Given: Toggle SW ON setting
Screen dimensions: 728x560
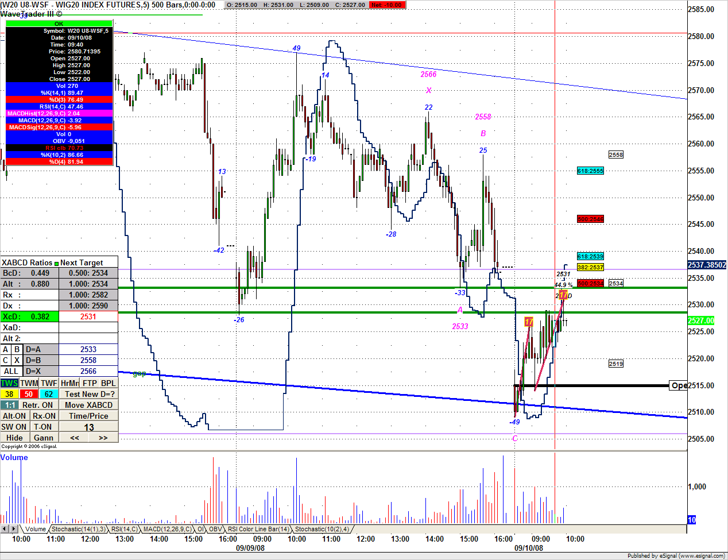Looking at the screenshot, I should point(15,427).
